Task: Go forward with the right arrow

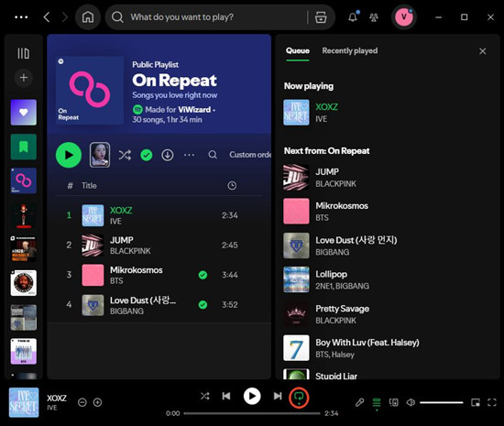Action: pos(65,17)
